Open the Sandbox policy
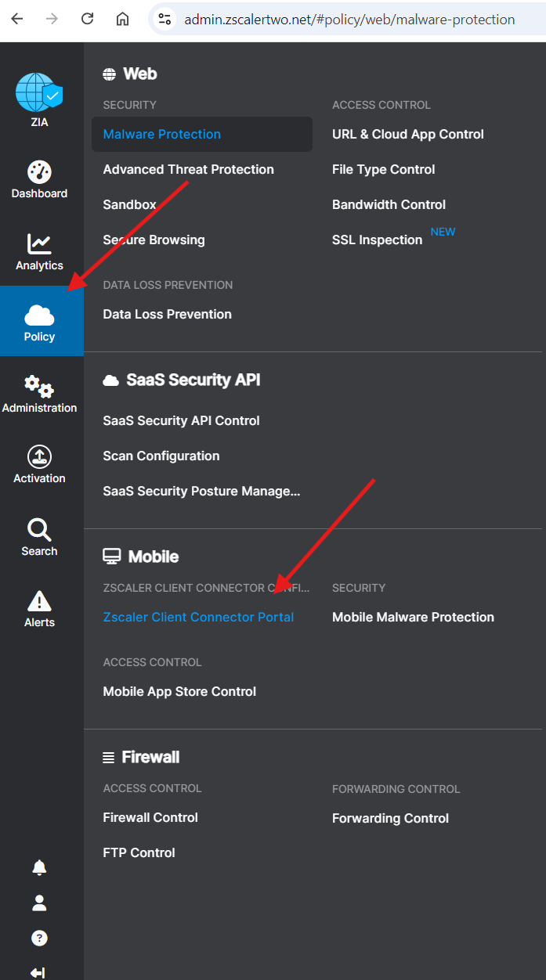Image resolution: width=546 pixels, height=980 pixels. pos(130,204)
